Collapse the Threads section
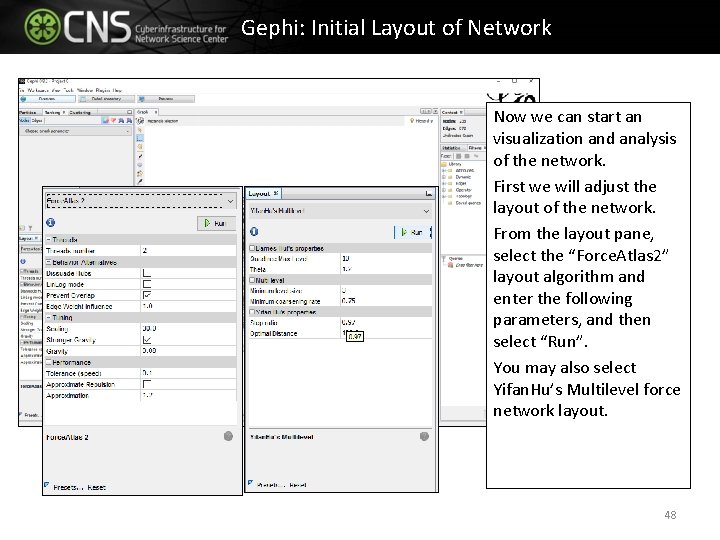Image resolution: width=720 pixels, height=540 pixels. (49, 240)
